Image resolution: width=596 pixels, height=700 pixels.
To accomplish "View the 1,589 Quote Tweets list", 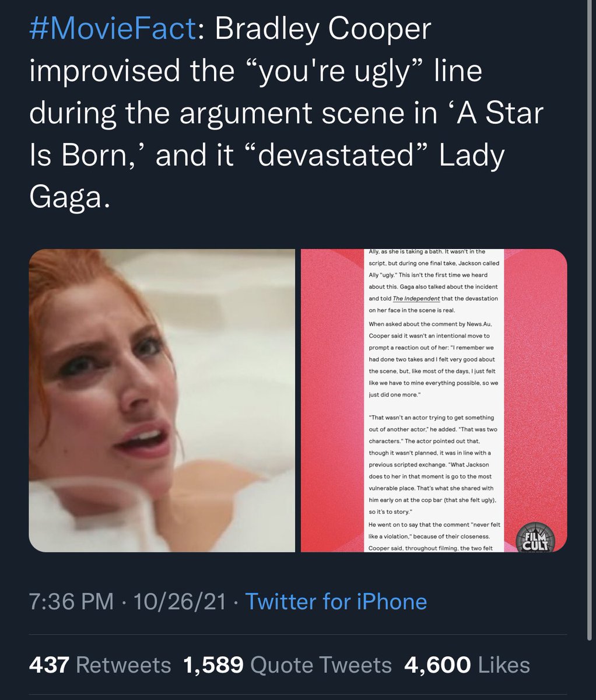I will [x=288, y=665].
